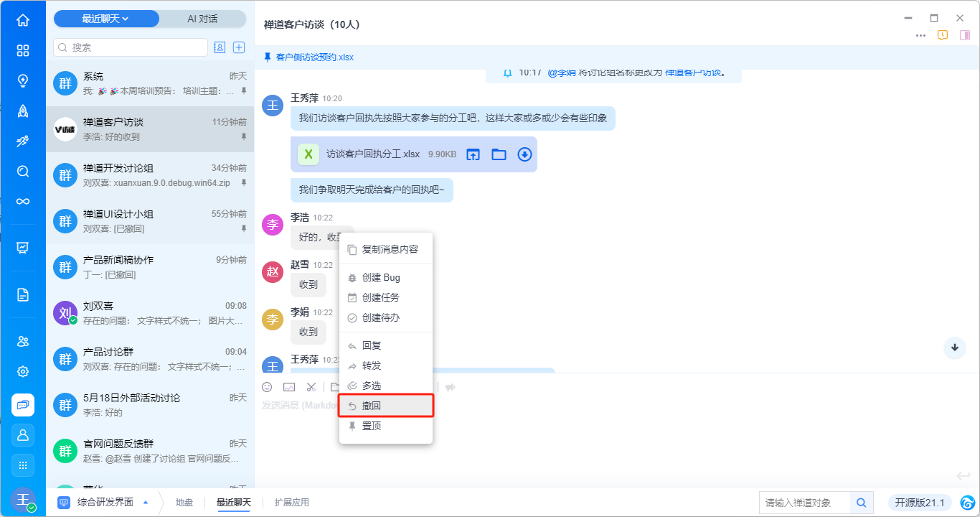The width and height of the screenshot is (980, 517).
Task: Click the user avatar at the sidebar bottom
Action: point(23,500)
